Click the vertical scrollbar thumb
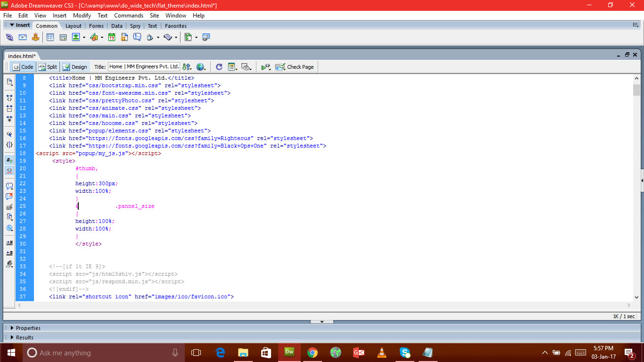Image resolution: width=644 pixels, height=362 pixels. pyautogui.click(x=636, y=90)
